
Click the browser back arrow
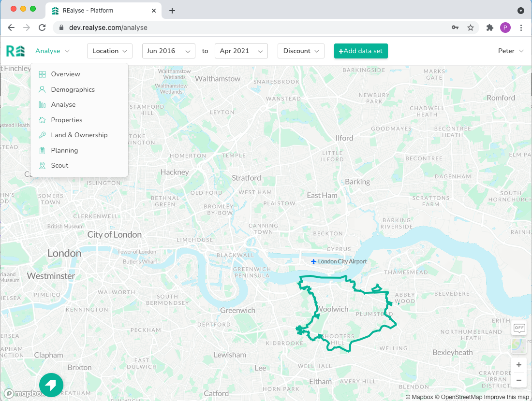pos(11,28)
